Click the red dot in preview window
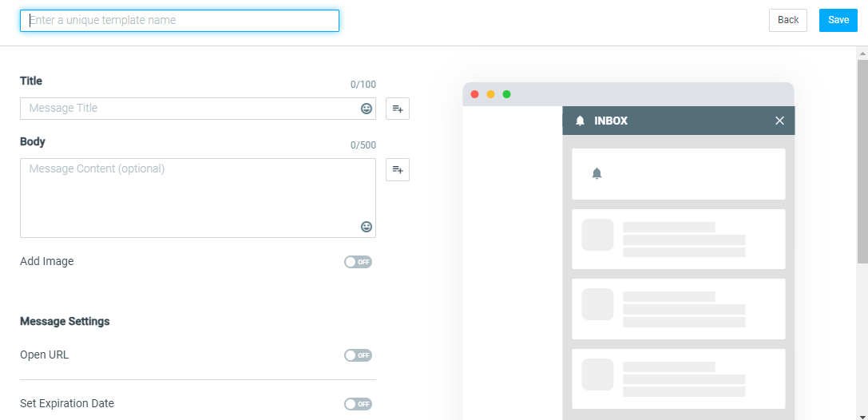868x420 pixels. tap(474, 94)
